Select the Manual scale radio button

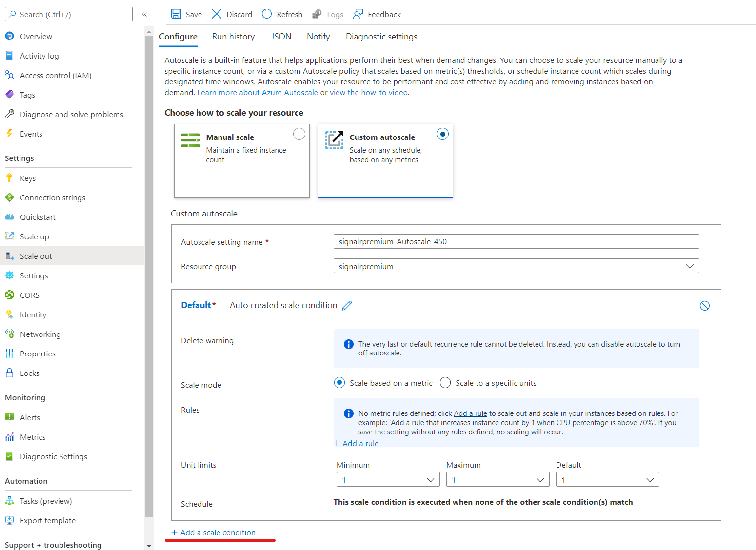coord(299,134)
